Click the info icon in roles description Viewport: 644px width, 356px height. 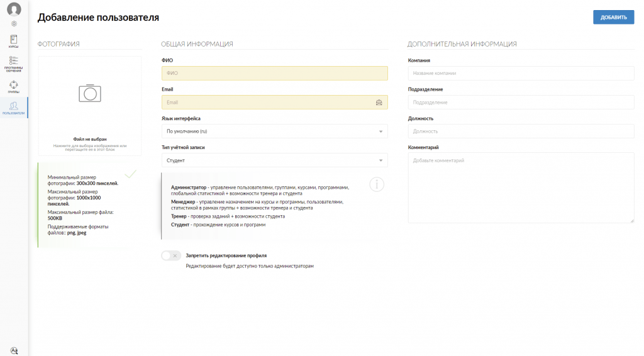(377, 184)
